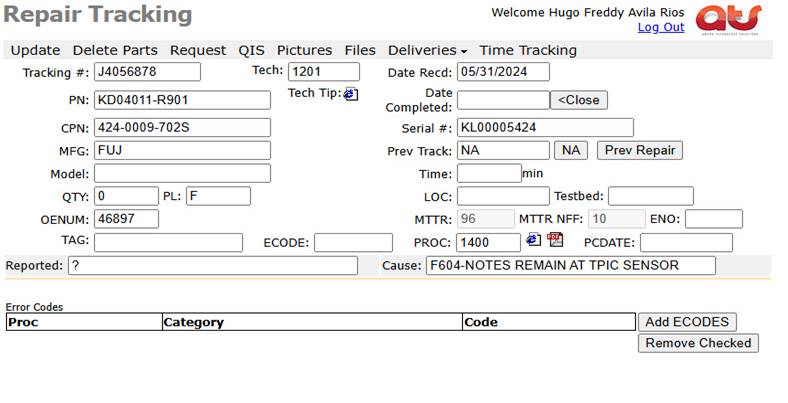
Task: Expand the Deliveries dropdown menu
Action: [x=427, y=50]
